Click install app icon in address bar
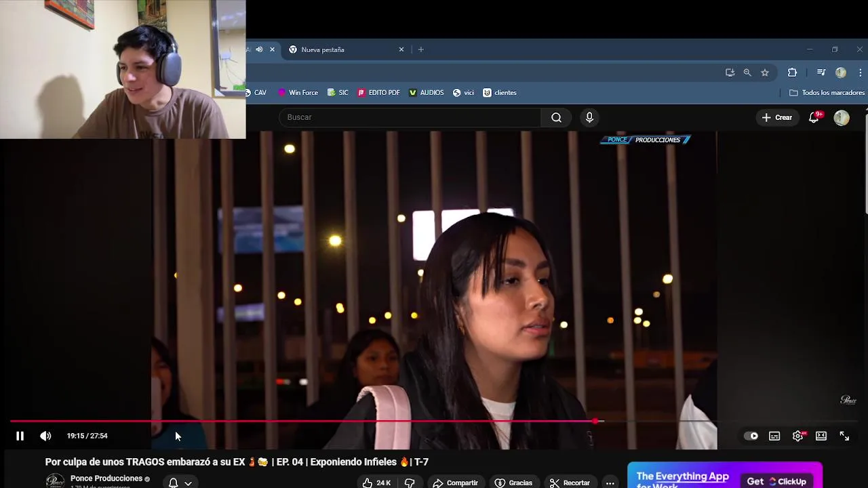Screen dimensions: 868x488 click(x=730, y=73)
